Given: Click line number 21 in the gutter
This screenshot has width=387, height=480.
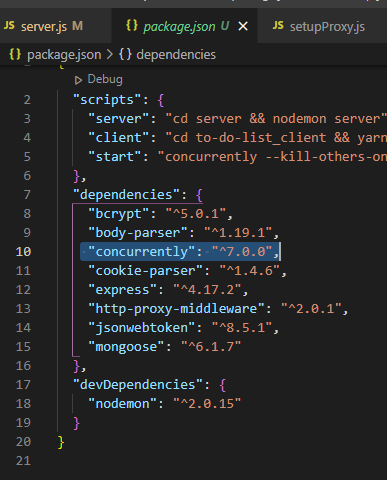Looking at the screenshot, I should (23, 461).
